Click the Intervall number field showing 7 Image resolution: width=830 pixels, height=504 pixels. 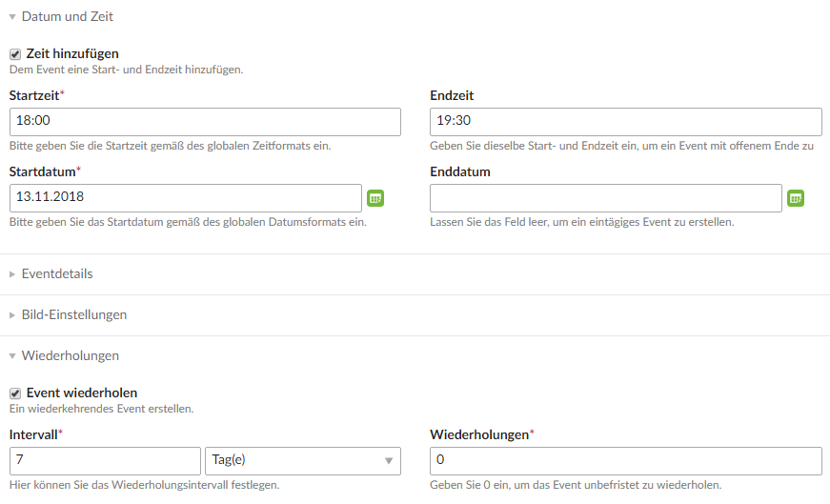point(105,460)
